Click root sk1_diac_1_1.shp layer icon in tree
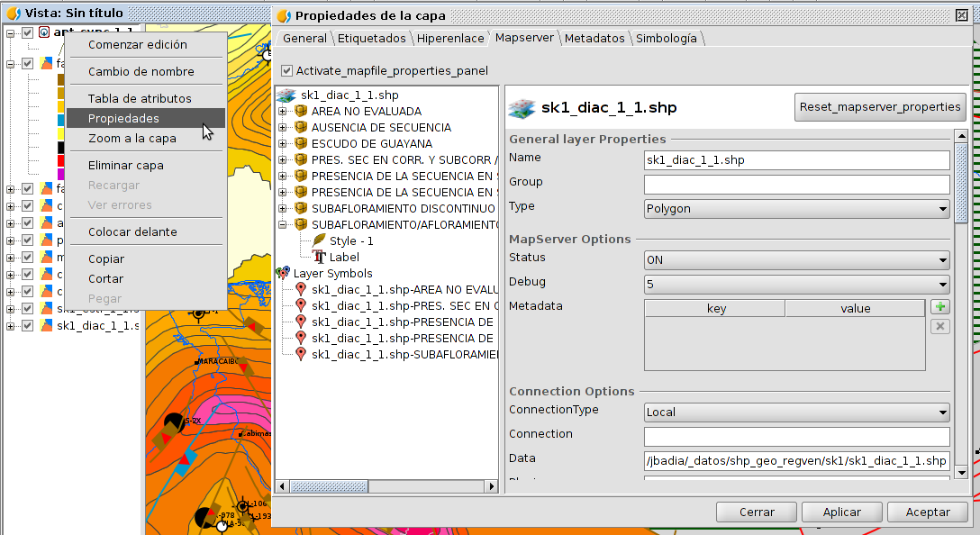980x535 pixels. 286,95
